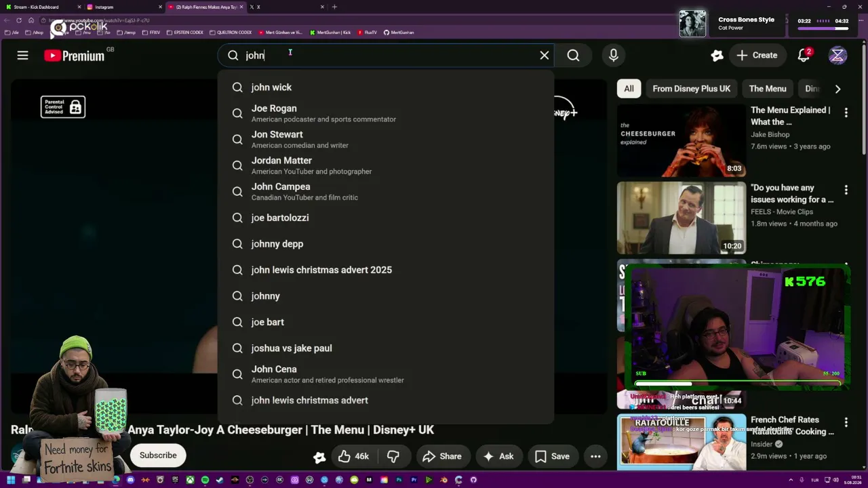The image size is (868, 488).
Task: Select The Menu filter chip
Action: pos(768,89)
